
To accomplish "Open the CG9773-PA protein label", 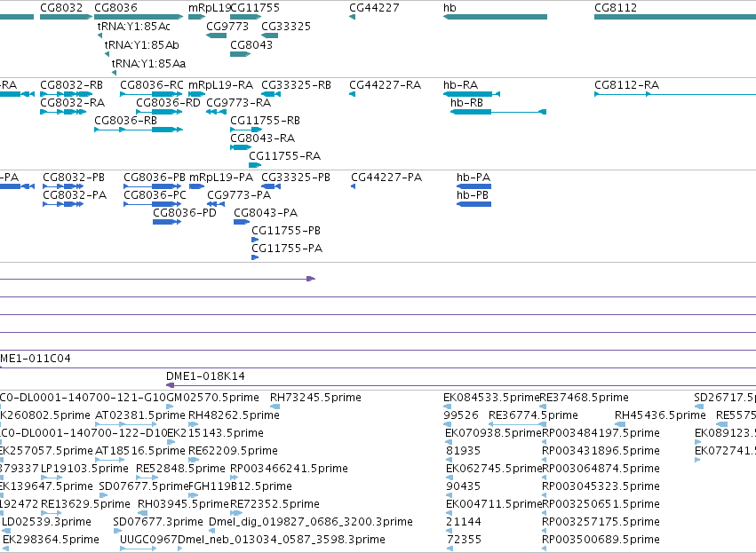I will tap(239, 195).
